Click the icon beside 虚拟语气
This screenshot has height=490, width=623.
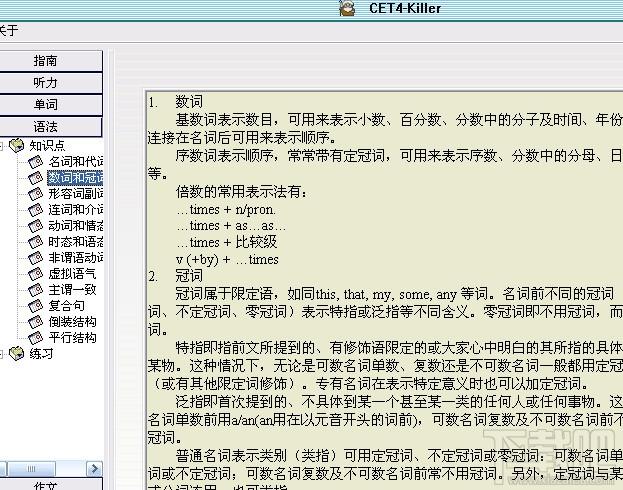35,274
